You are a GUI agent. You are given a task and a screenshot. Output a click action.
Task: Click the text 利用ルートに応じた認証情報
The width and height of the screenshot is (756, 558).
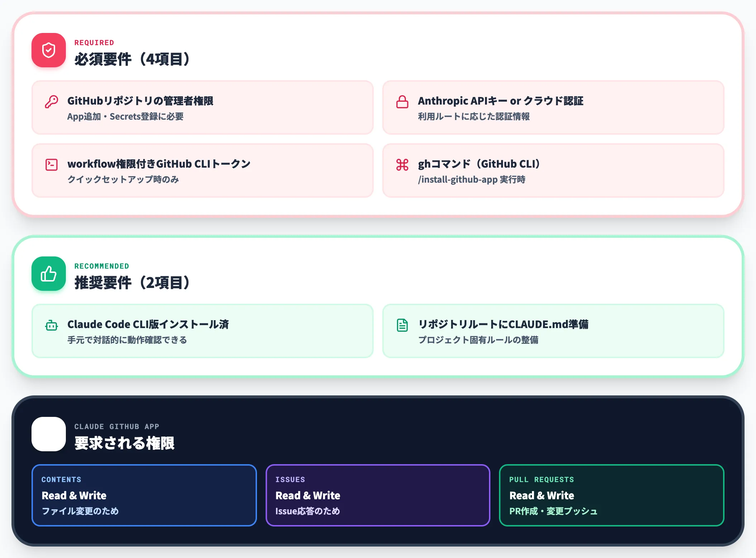(x=474, y=116)
